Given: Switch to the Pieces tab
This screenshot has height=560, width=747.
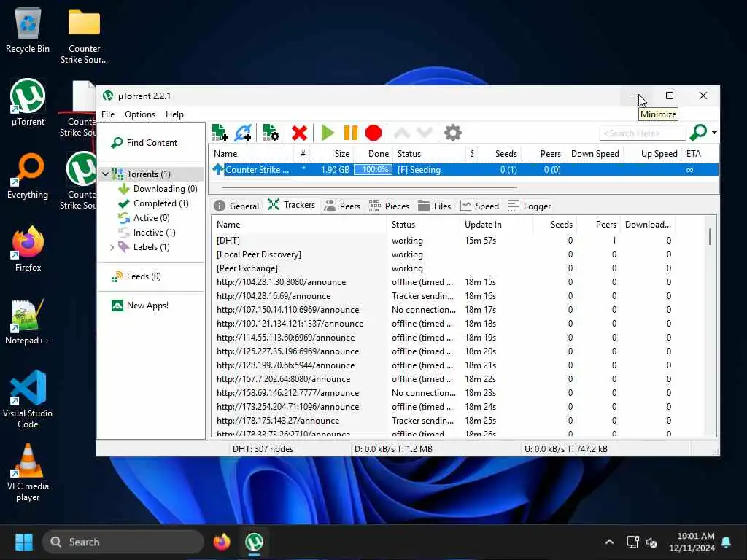Looking at the screenshot, I should 389,206.
